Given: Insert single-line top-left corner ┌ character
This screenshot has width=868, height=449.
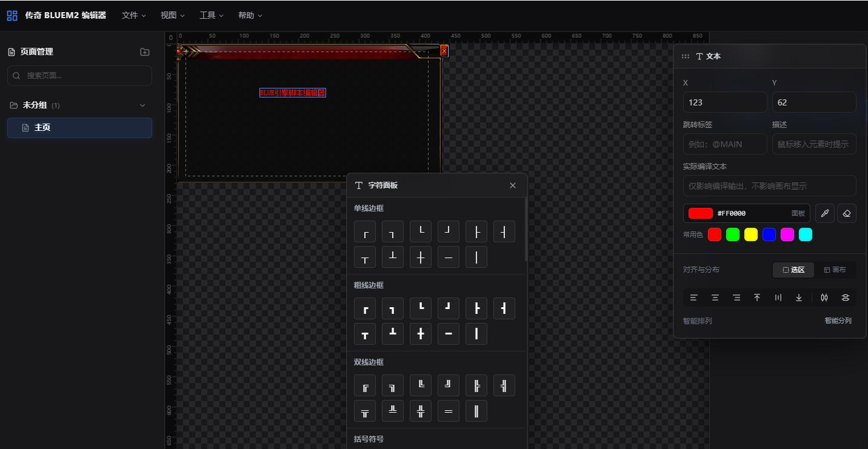Looking at the screenshot, I should point(365,231).
